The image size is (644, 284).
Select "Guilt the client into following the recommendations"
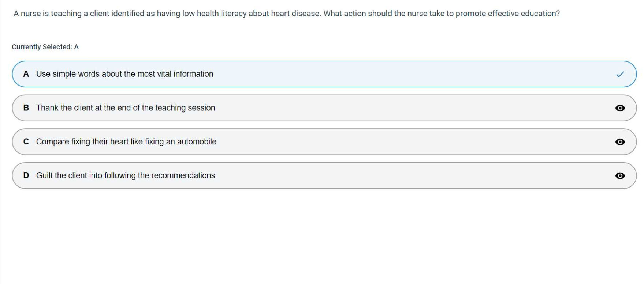tap(125, 176)
